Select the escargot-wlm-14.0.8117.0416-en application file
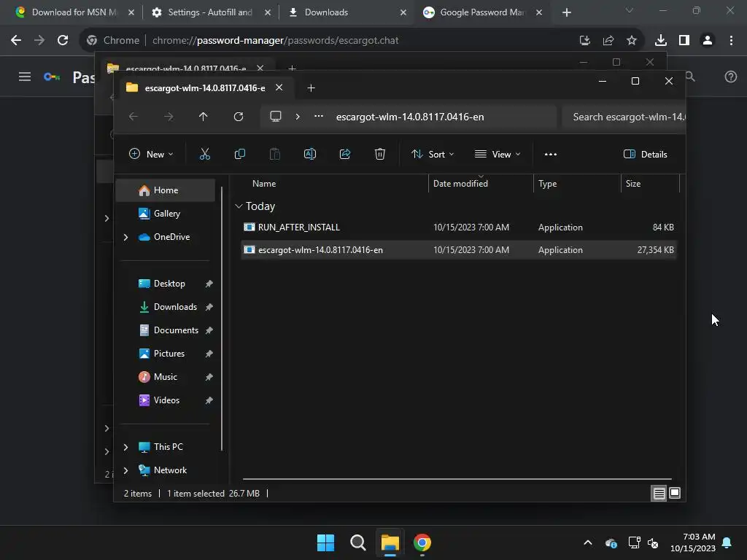 tap(458, 249)
